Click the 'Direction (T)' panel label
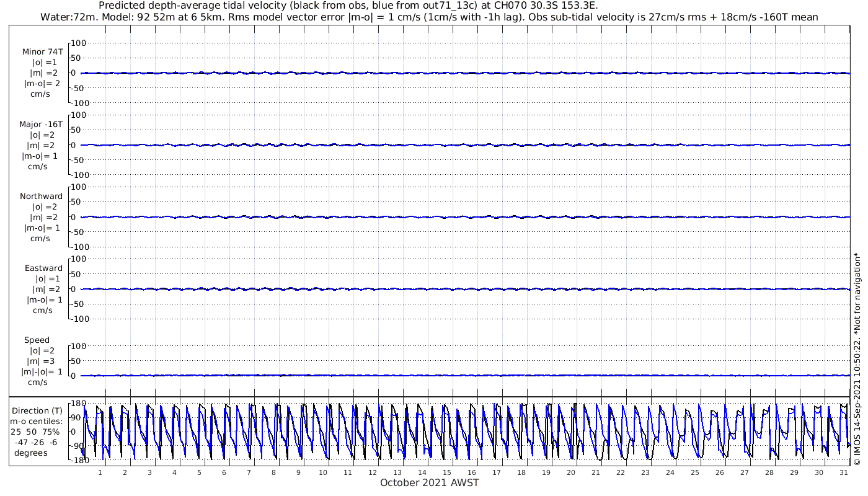This screenshot has height=496, width=868. 37,410
